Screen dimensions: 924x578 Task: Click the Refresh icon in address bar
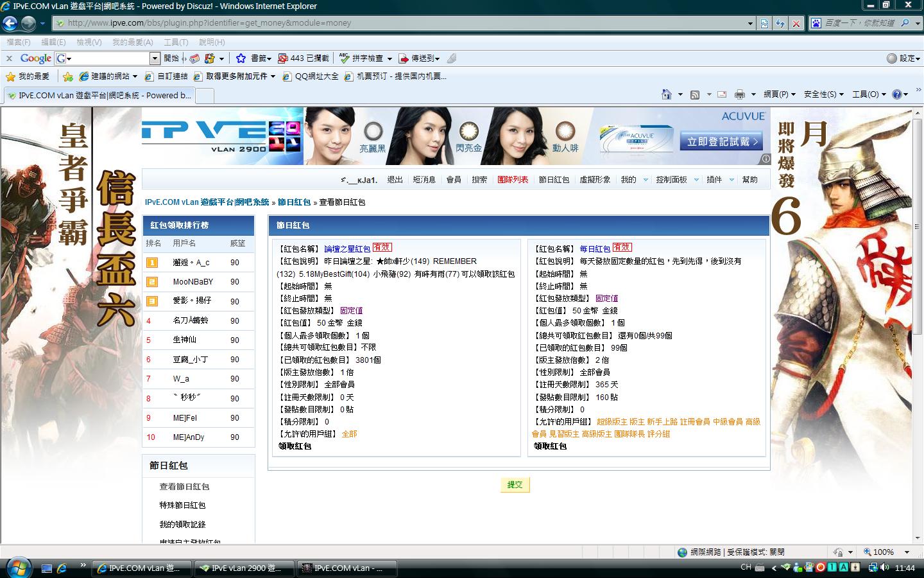pos(780,23)
